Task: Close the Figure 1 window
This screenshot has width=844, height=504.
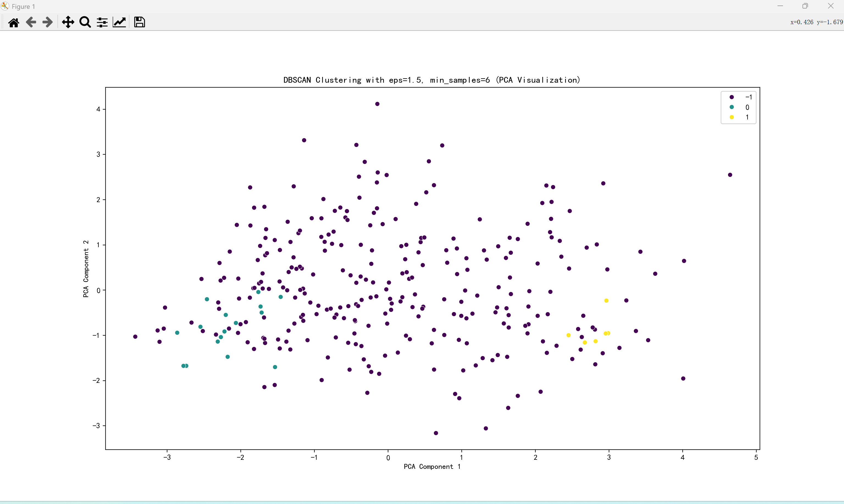Action: pyautogui.click(x=831, y=6)
